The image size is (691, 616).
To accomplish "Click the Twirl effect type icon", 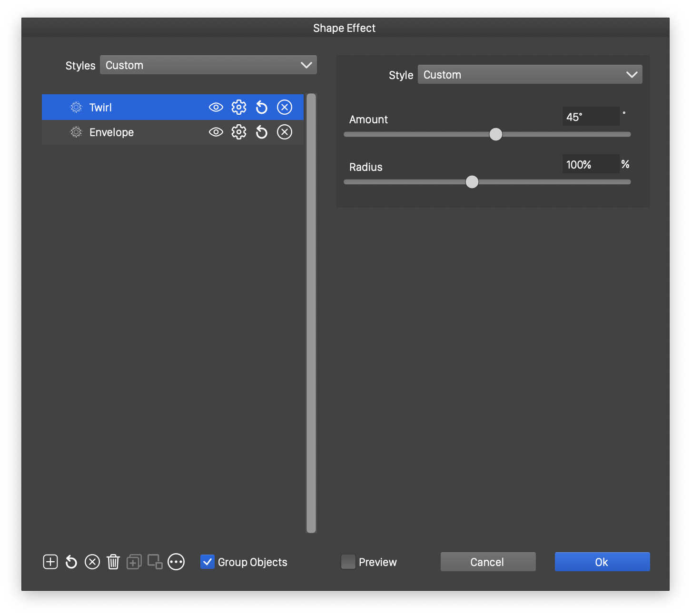I will [76, 107].
